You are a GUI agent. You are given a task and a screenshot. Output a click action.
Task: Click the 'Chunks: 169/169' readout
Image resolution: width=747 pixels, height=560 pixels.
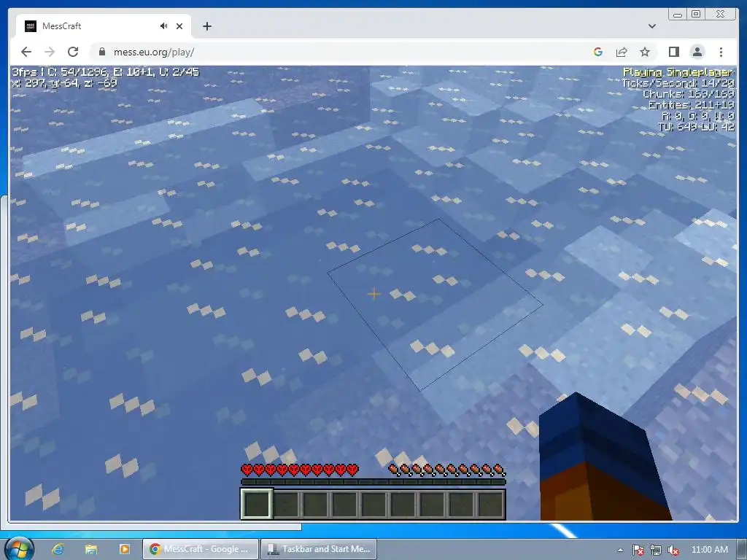pyautogui.click(x=689, y=94)
